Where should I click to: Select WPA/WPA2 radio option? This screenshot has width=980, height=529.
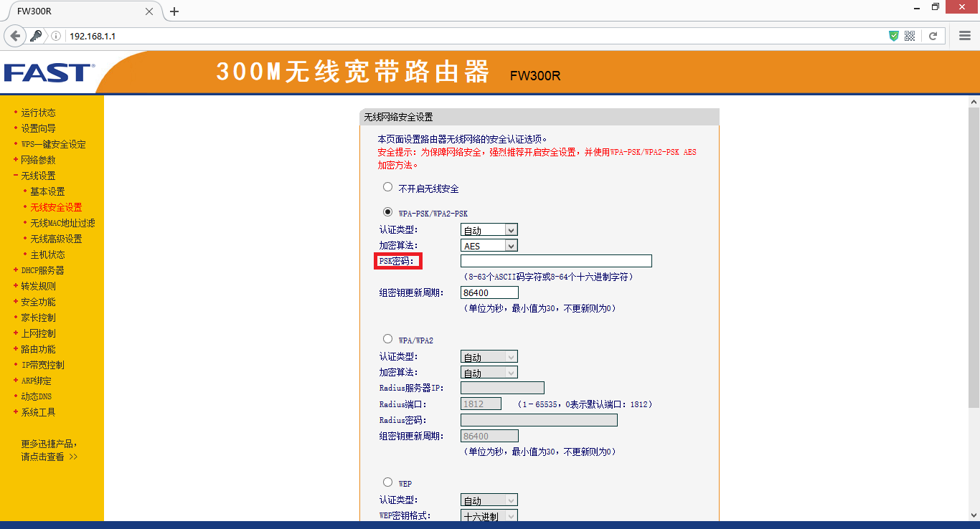click(388, 338)
